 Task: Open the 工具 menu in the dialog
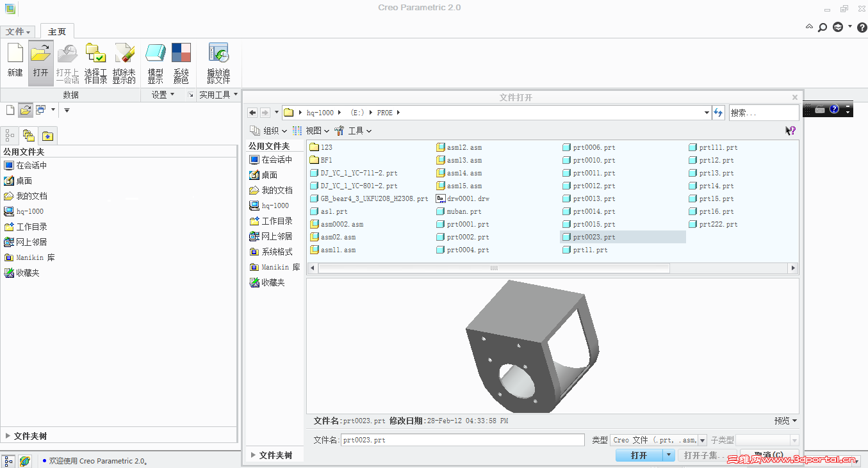(353, 131)
